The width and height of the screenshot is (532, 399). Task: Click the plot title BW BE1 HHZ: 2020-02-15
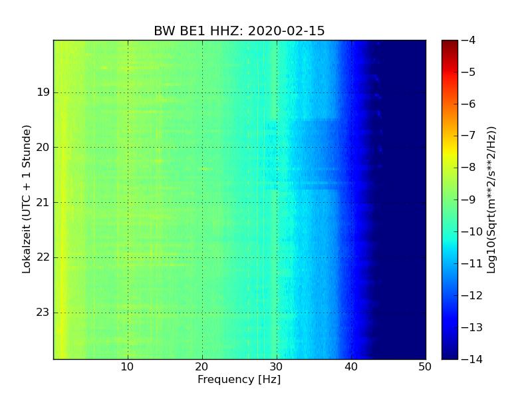[x=239, y=31]
